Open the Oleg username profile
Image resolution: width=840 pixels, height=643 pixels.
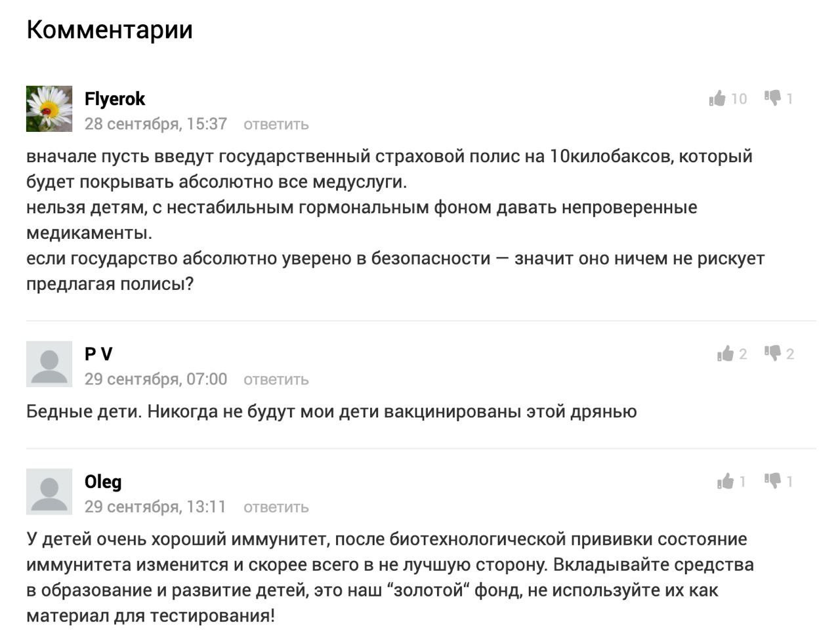pyautogui.click(x=103, y=482)
